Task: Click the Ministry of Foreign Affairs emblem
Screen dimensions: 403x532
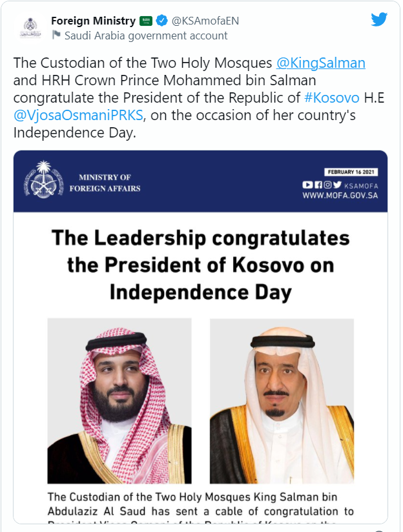Action: 43,179
